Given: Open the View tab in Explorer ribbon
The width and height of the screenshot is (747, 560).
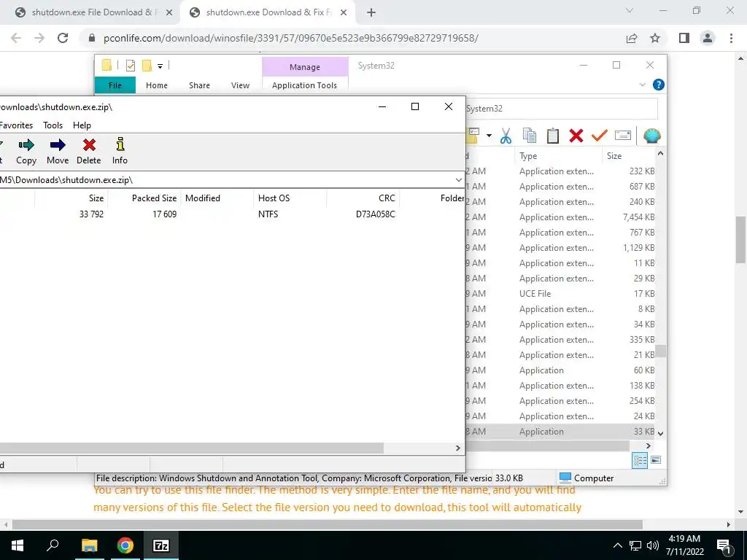Looking at the screenshot, I should click(x=240, y=85).
